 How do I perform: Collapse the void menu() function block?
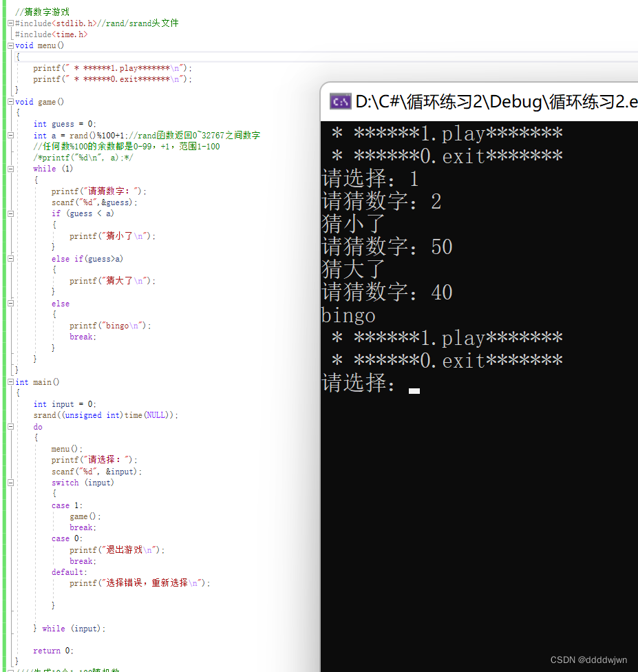pyautogui.click(x=10, y=45)
